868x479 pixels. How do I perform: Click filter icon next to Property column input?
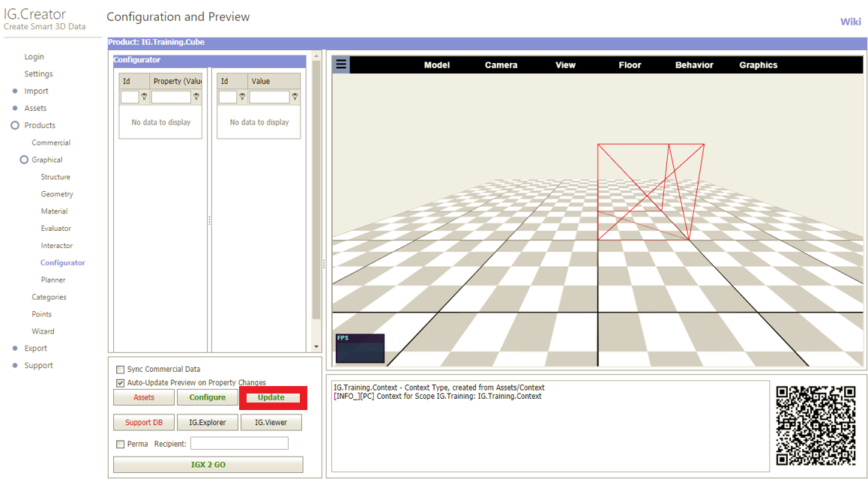196,97
